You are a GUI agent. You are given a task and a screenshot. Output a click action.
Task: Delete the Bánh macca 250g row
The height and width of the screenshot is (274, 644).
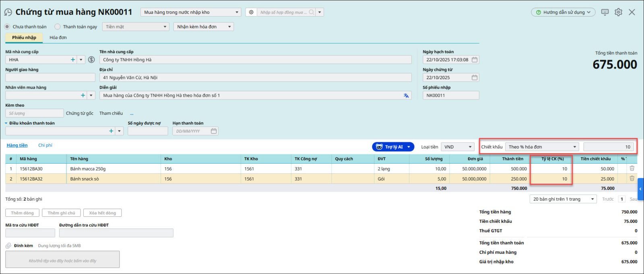[x=632, y=168]
